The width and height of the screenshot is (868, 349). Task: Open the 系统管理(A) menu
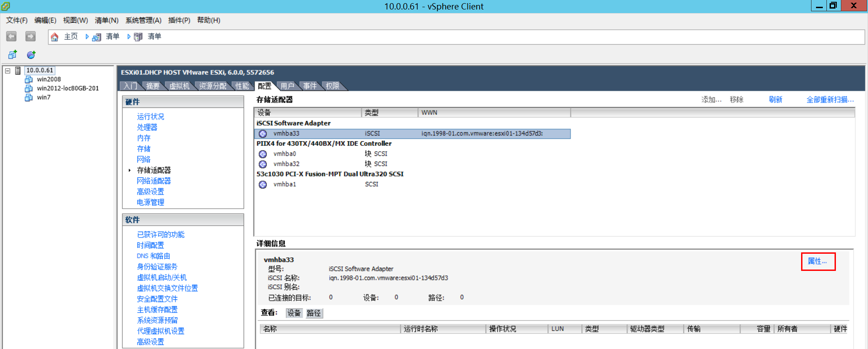coord(143,20)
